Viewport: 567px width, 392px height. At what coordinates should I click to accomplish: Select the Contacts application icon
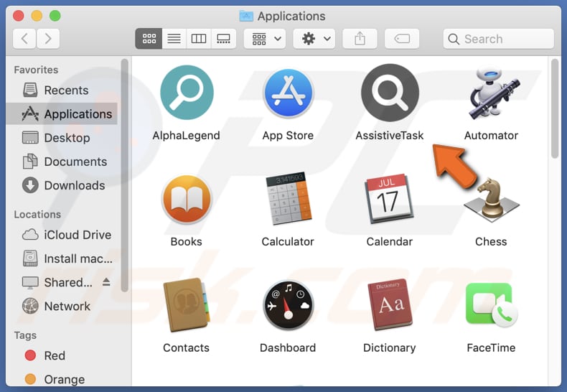187,305
